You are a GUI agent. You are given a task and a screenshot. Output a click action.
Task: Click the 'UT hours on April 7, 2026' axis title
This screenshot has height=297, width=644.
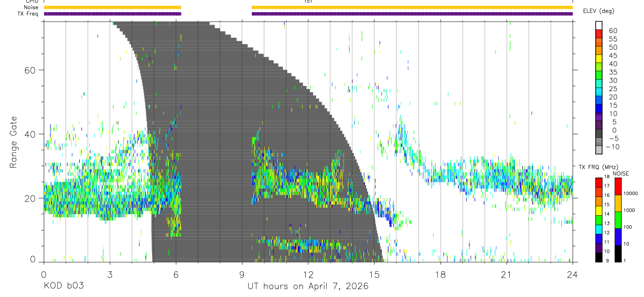point(308,287)
